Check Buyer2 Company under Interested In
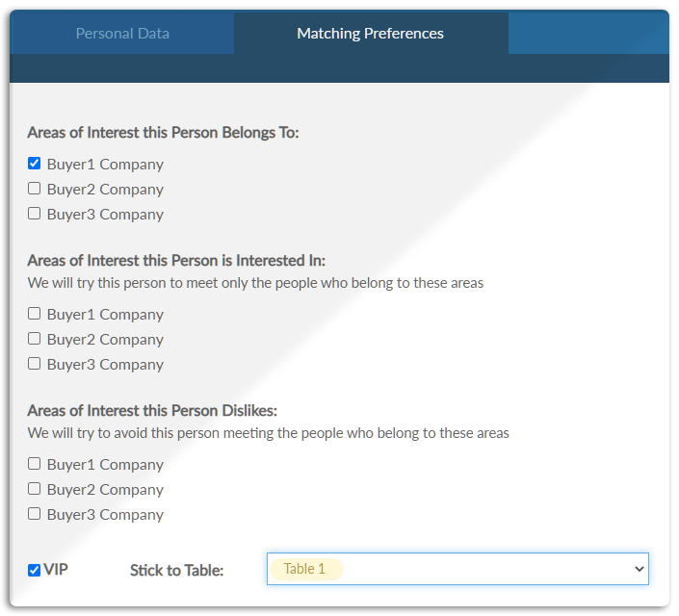Viewport: 679px width, 616px height. tap(35, 339)
